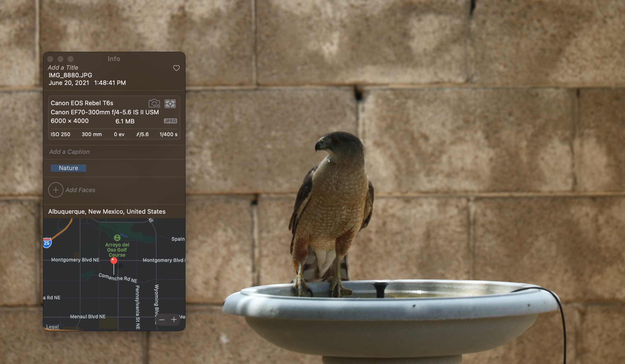Zoom in the map with plus
Screen dimensions: 625x364
click(x=174, y=320)
